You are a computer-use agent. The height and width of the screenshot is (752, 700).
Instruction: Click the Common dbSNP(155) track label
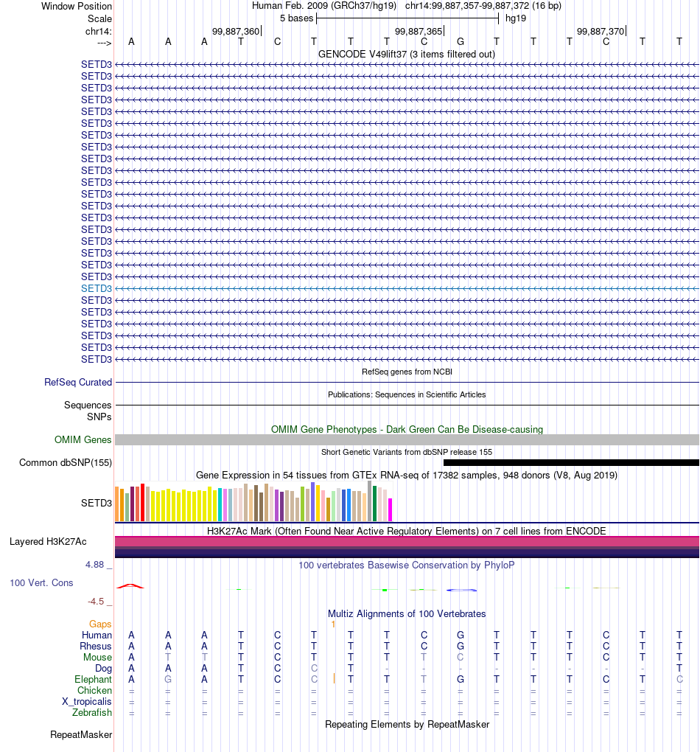pos(65,463)
